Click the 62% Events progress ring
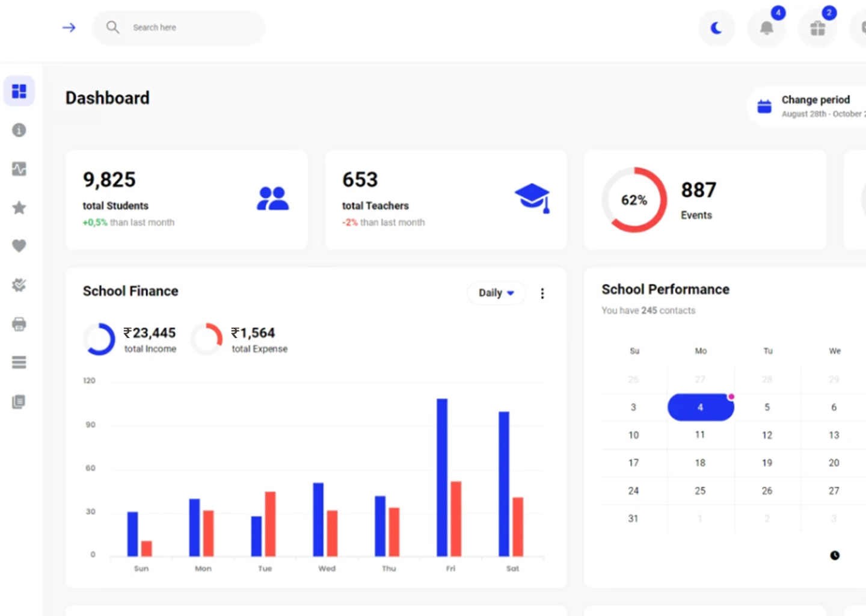This screenshot has width=866, height=616. click(634, 200)
